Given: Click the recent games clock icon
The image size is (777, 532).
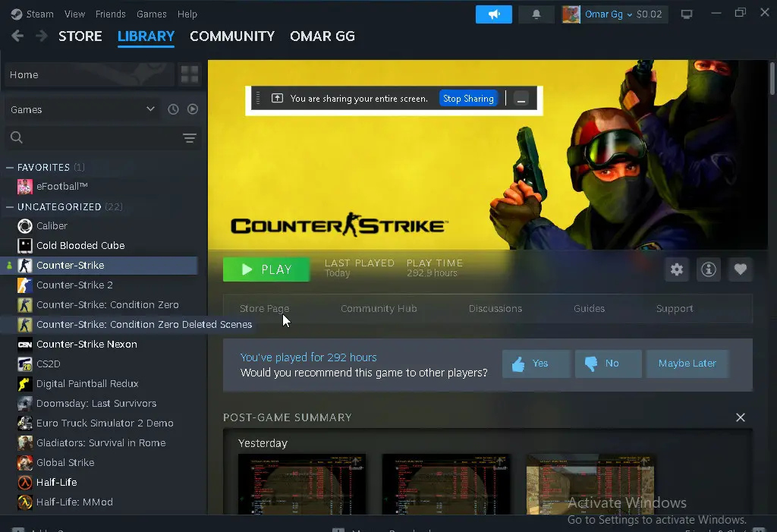Looking at the screenshot, I should tap(173, 109).
